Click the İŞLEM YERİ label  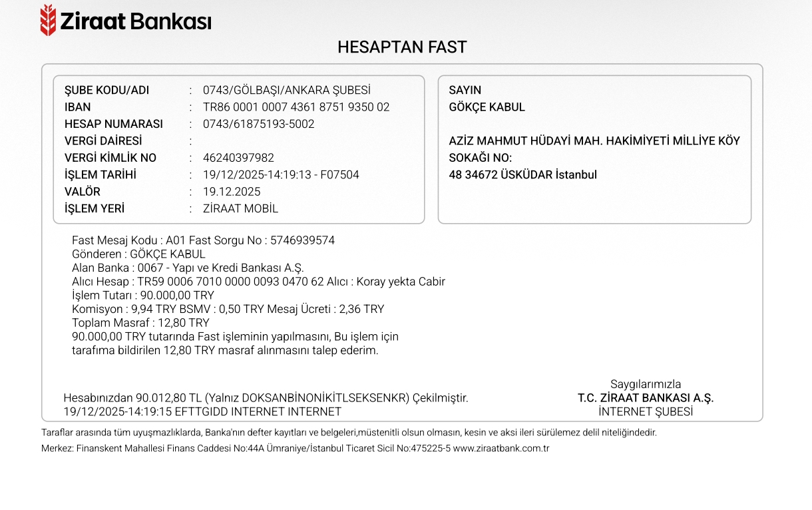(95, 209)
